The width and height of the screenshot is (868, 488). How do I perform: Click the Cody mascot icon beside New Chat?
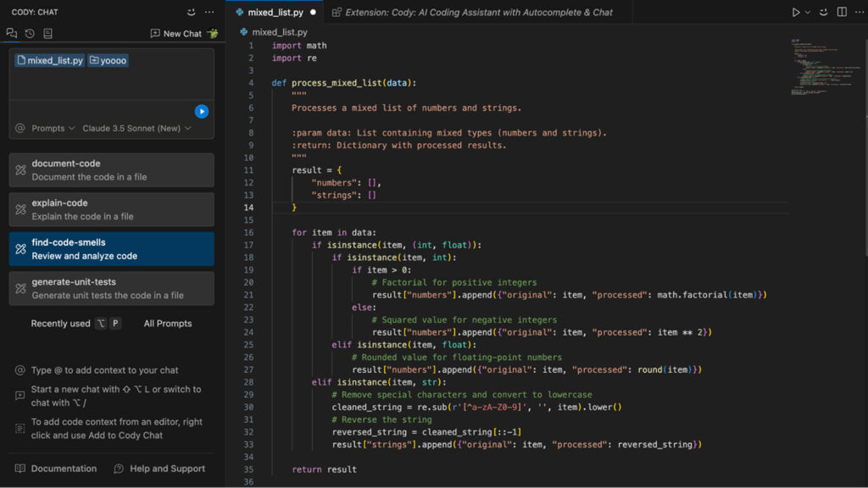[212, 34]
